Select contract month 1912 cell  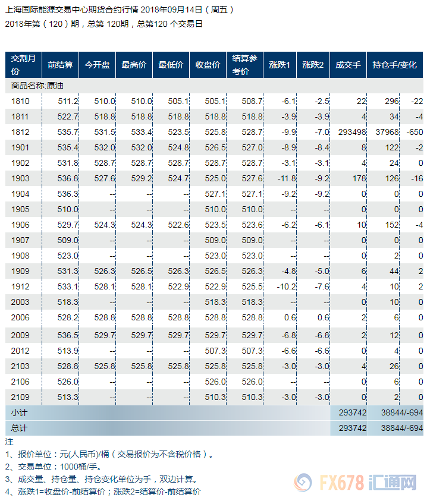(x=21, y=286)
